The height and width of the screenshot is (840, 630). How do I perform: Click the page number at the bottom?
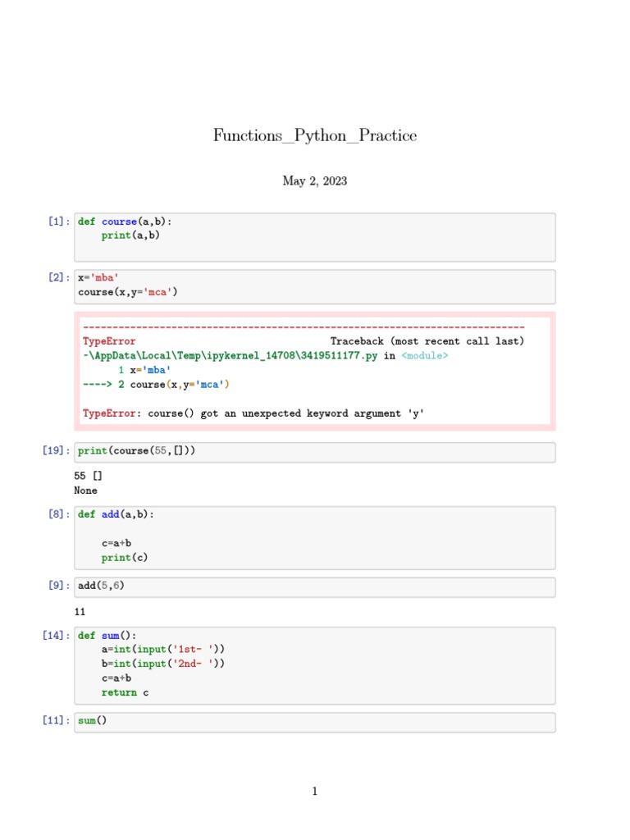click(x=315, y=792)
